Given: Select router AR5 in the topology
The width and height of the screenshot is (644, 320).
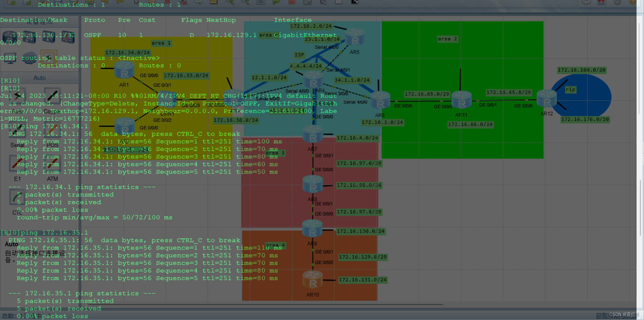Looking at the screenshot, I should (x=355, y=37).
